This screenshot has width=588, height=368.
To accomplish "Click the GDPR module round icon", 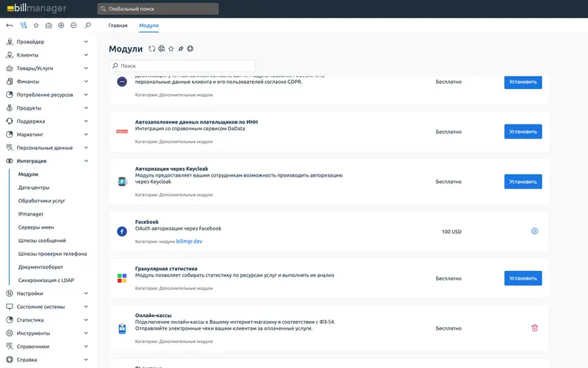I will pyautogui.click(x=122, y=82).
